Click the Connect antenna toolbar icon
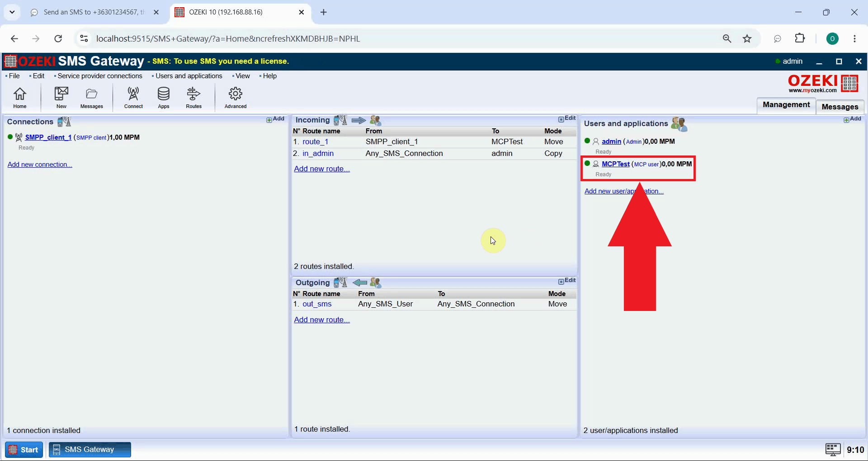 point(133,98)
